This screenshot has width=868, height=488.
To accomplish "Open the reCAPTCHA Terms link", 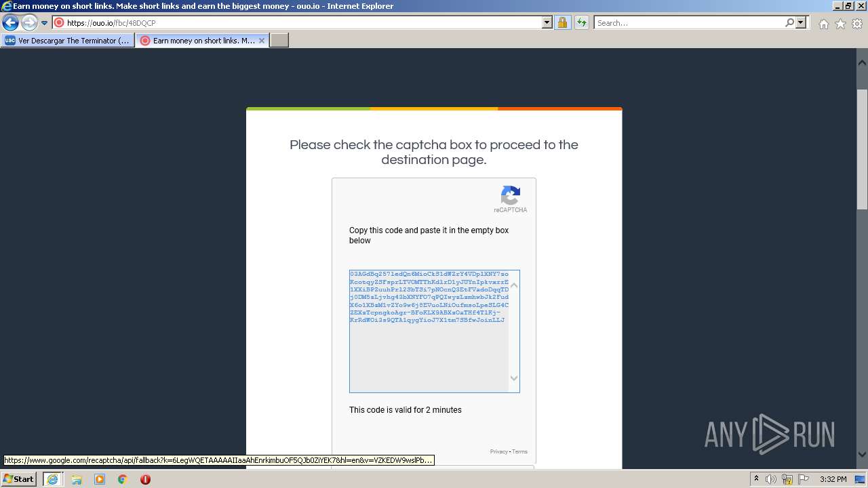I will (519, 451).
